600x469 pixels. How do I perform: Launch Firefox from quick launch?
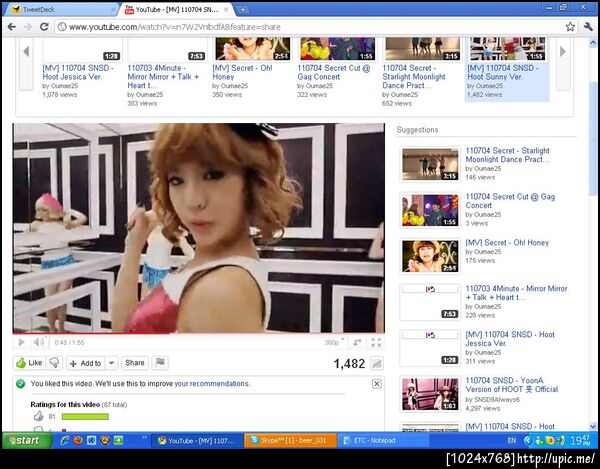(x=78, y=440)
